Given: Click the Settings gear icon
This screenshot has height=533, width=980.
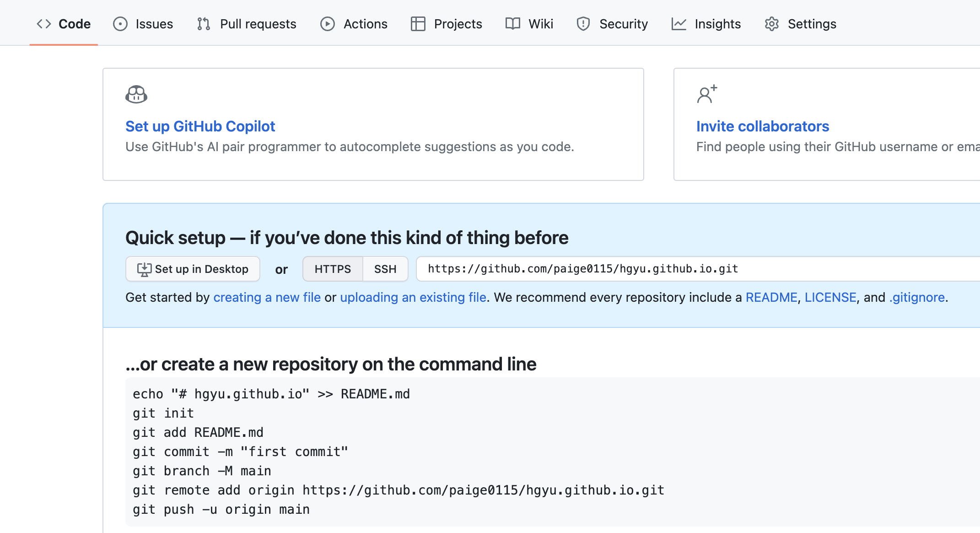Looking at the screenshot, I should pyautogui.click(x=772, y=24).
